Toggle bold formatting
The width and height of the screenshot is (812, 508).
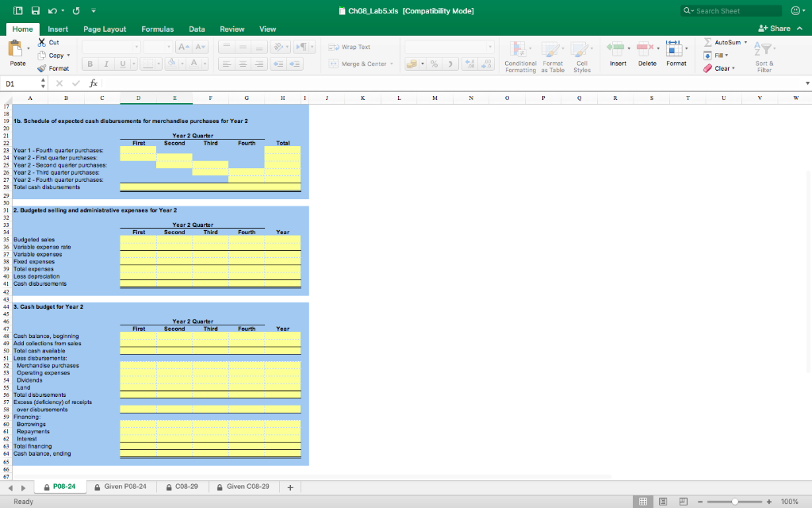(x=90, y=64)
